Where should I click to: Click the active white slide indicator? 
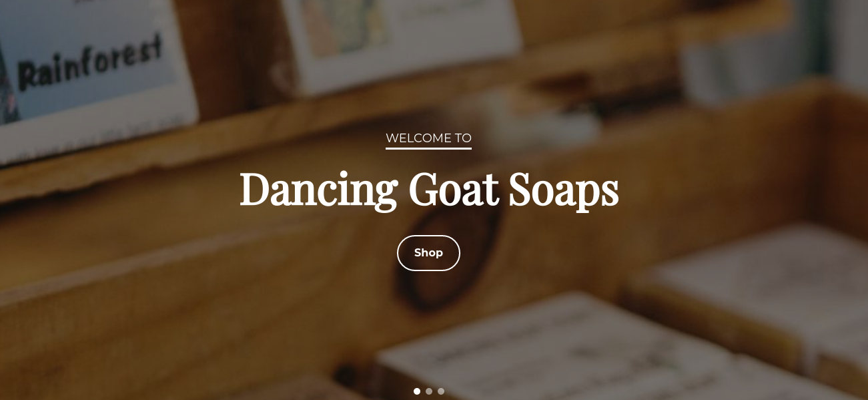[x=417, y=391]
